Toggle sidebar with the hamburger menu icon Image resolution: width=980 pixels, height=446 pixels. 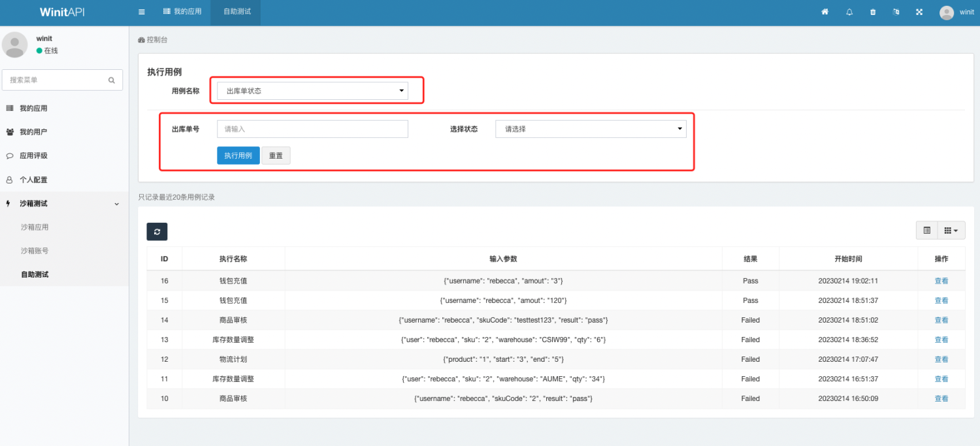[x=142, y=12]
